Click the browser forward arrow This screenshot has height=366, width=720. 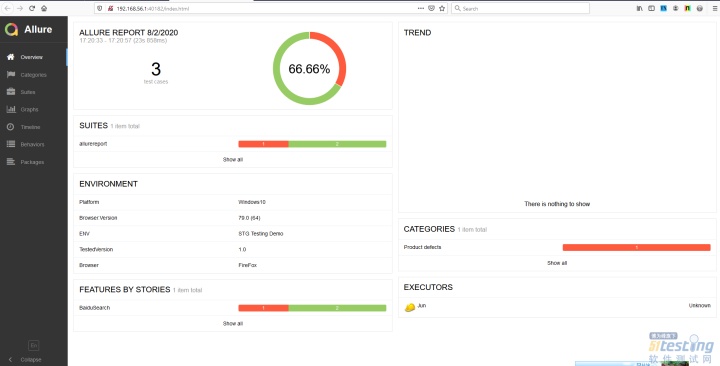(x=20, y=8)
